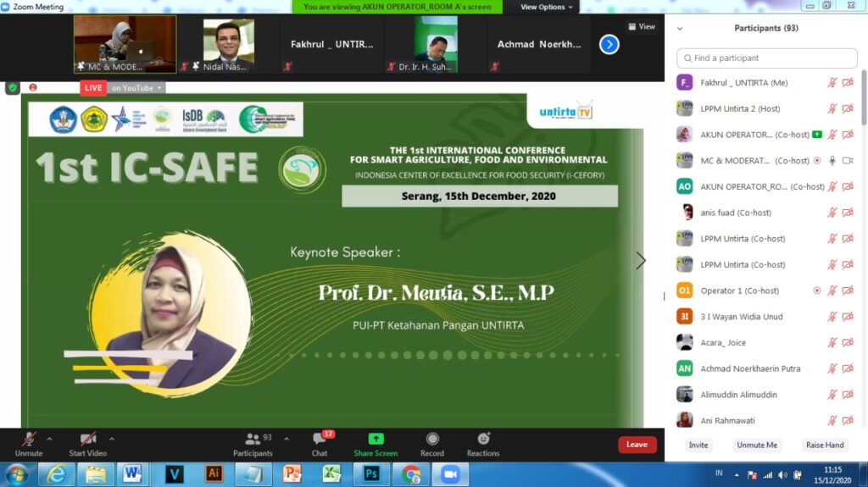Screen dimensions: 868x487
Task: Open Microsoft Word from taskbar
Action: [x=132, y=474]
